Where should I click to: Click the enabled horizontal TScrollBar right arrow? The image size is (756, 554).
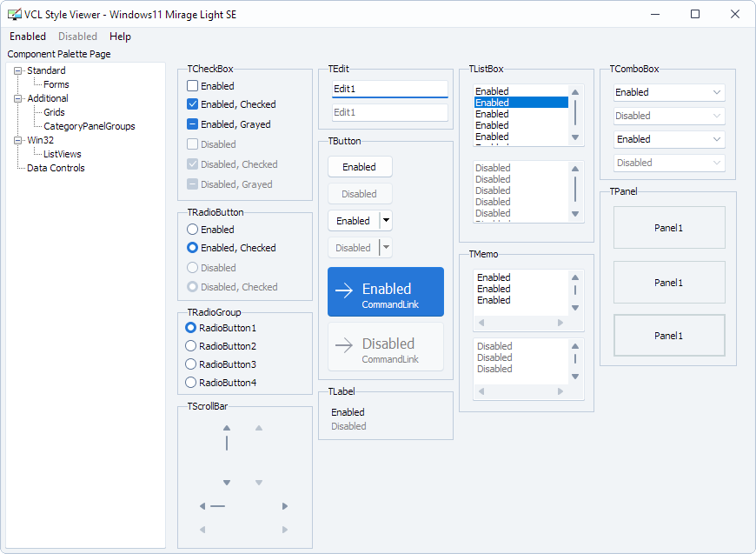(285, 506)
